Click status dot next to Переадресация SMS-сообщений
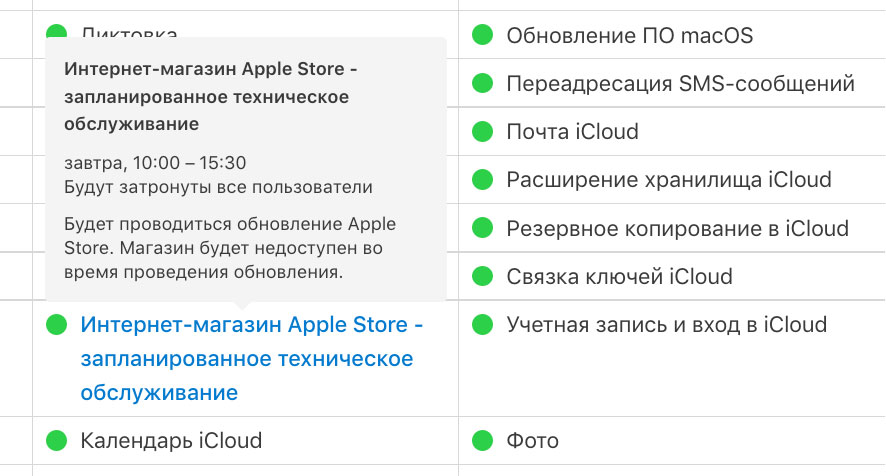Viewport: 886px width, 476px height. click(482, 83)
